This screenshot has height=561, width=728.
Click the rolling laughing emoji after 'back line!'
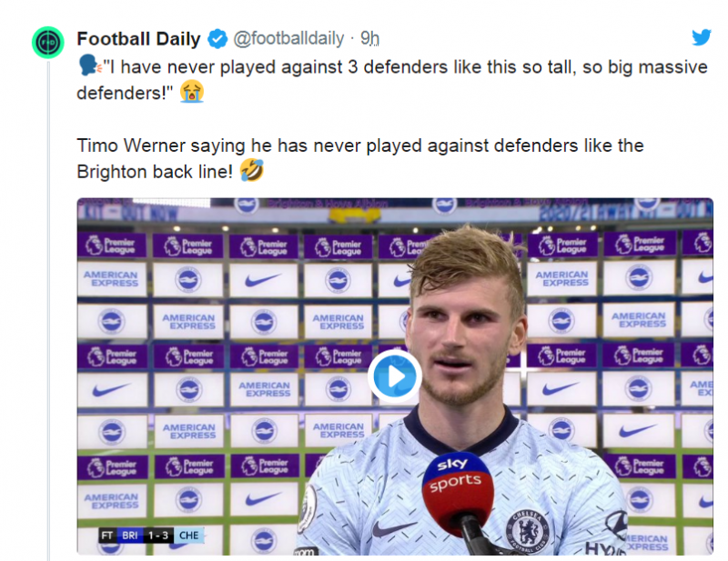[x=252, y=171]
